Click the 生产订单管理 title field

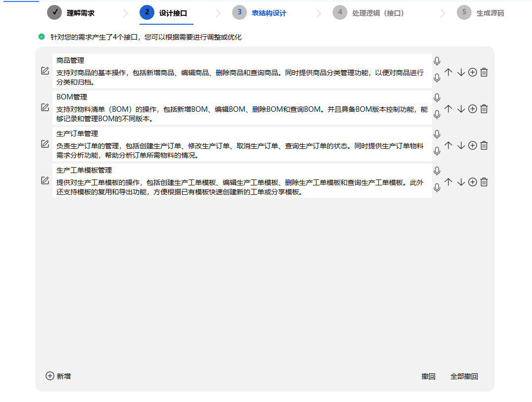242,134
